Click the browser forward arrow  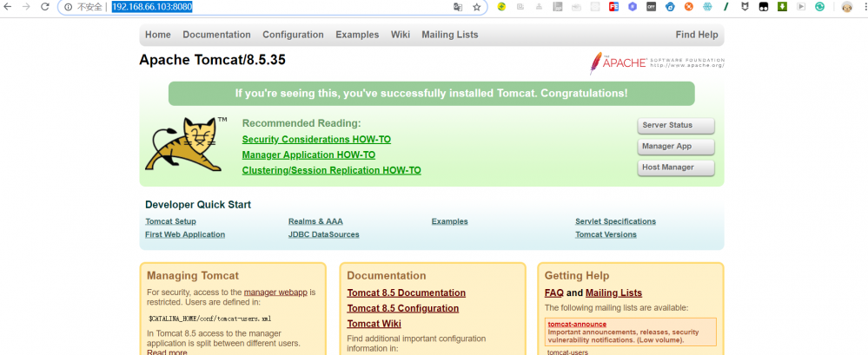pos(26,7)
